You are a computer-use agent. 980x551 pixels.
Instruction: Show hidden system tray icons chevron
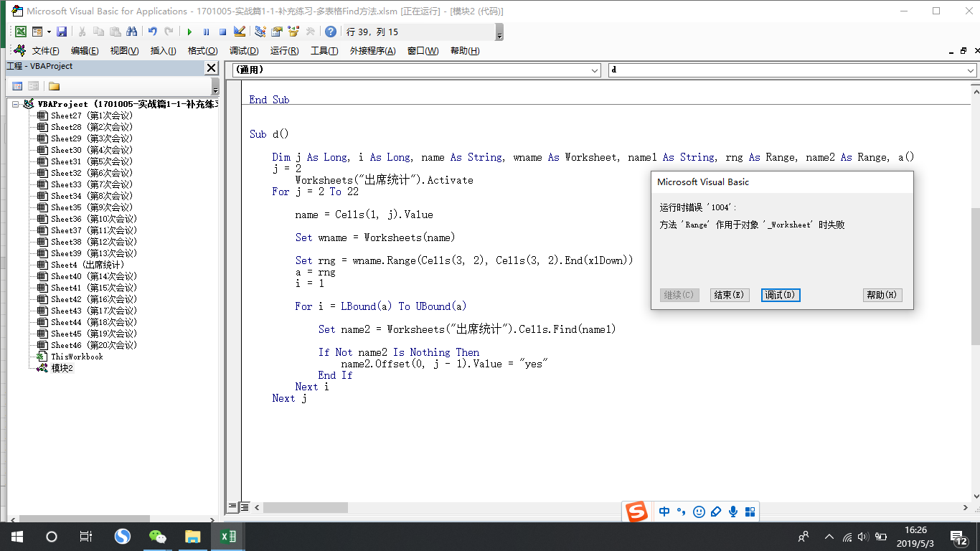pyautogui.click(x=829, y=537)
